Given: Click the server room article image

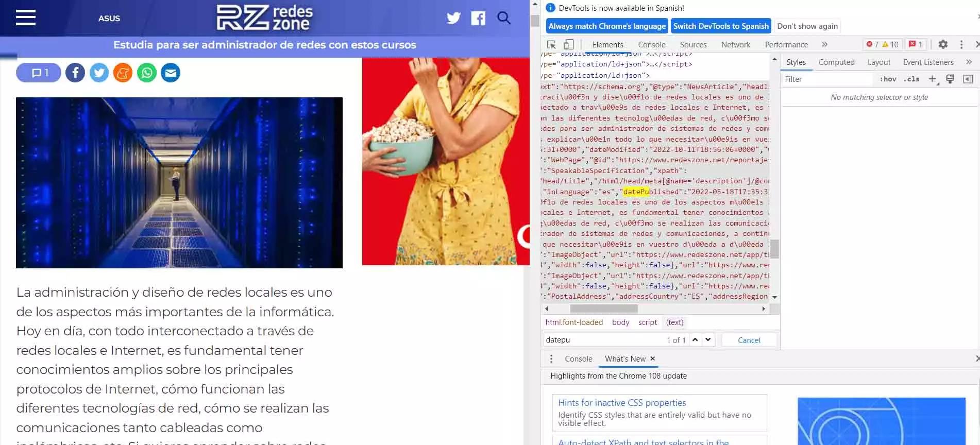Looking at the screenshot, I should tap(179, 182).
